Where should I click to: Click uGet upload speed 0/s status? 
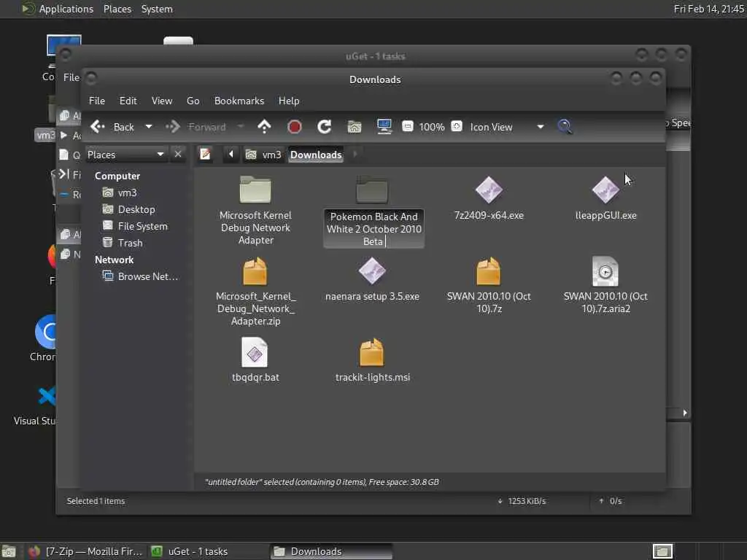(x=611, y=501)
